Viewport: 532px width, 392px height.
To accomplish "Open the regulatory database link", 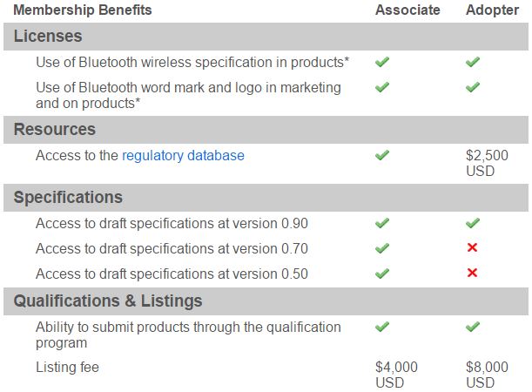I will [183, 156].
